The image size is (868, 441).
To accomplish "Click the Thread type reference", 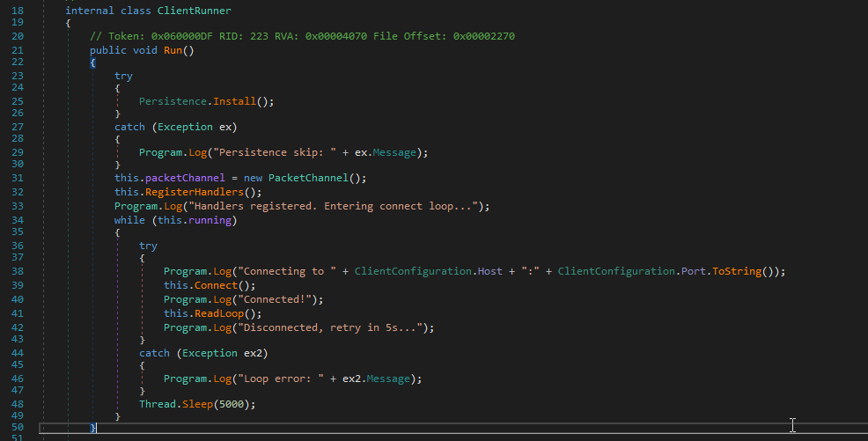I will [158, 404].
